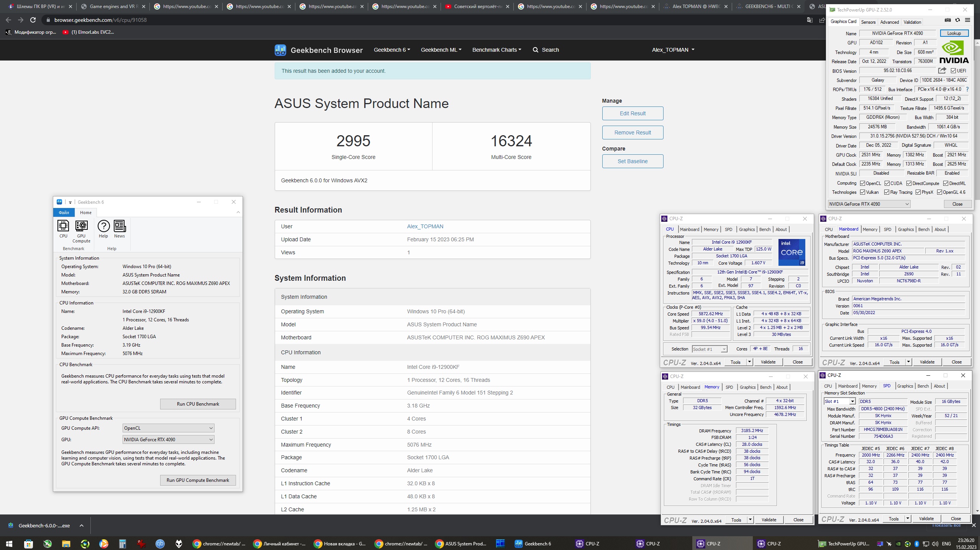
Task: Open the Alex_TOPMAN account menu
Action: [673, 50]
